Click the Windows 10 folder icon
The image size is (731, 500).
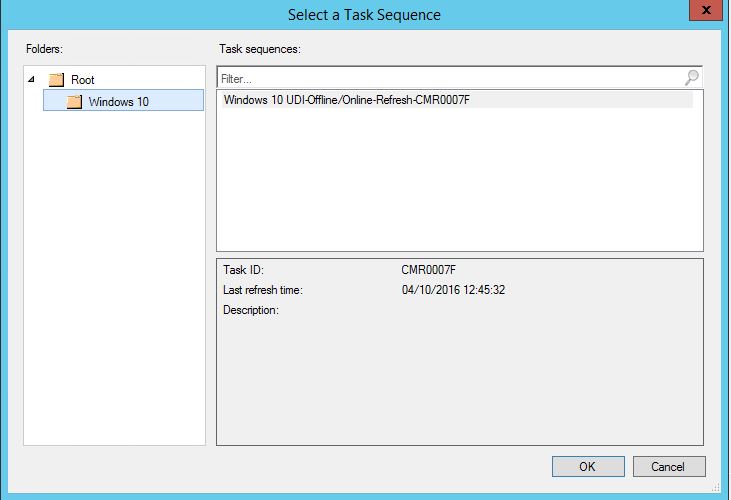(74, 101)
